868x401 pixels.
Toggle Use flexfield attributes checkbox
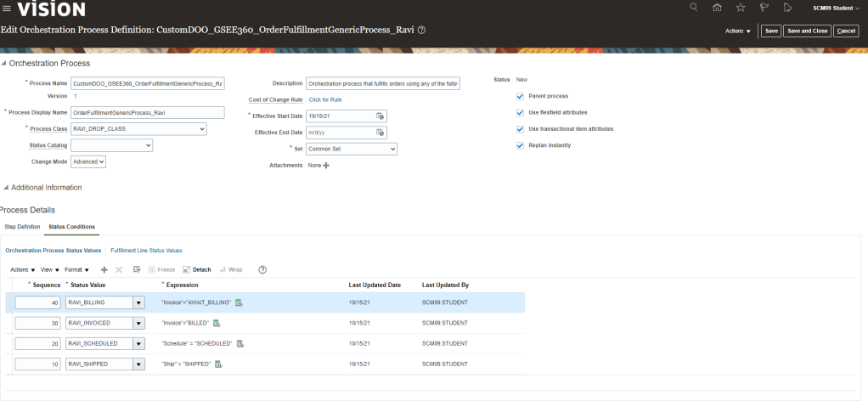521,112
